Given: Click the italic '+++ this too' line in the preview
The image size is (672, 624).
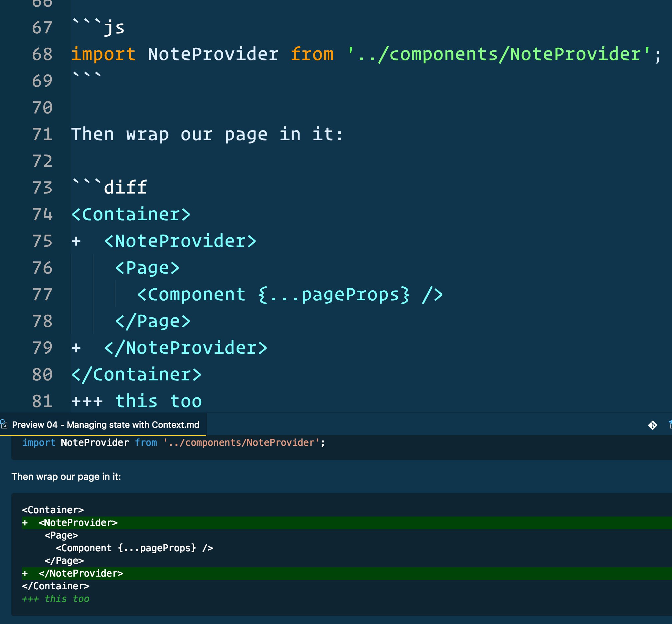Looking at the screenshot, I should click(x=56, y=599).
